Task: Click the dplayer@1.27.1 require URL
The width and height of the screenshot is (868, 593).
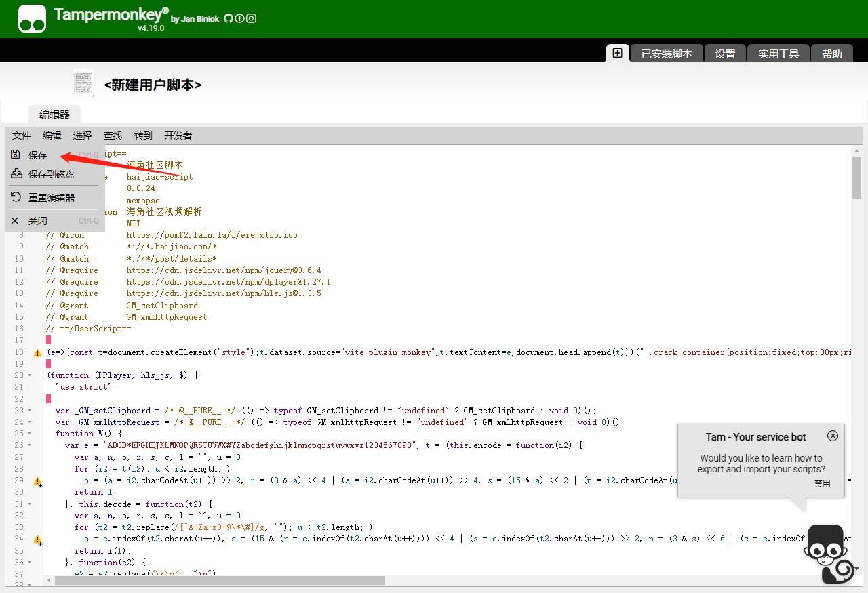Action: 229,282
